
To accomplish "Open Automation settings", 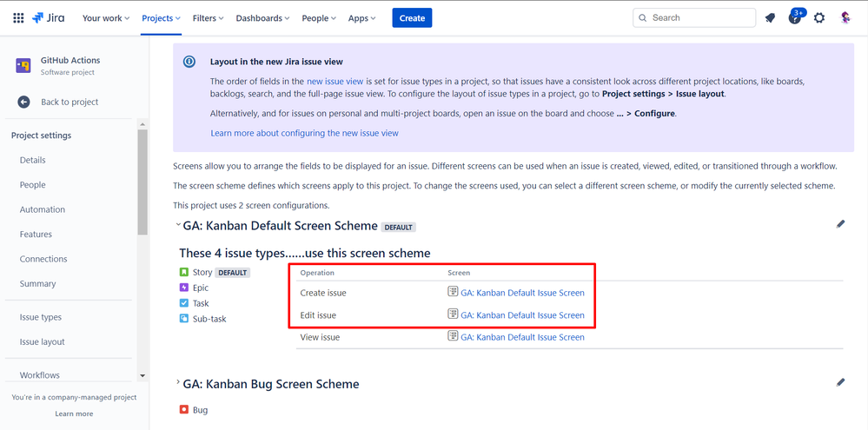I will (x=42, y=209).
